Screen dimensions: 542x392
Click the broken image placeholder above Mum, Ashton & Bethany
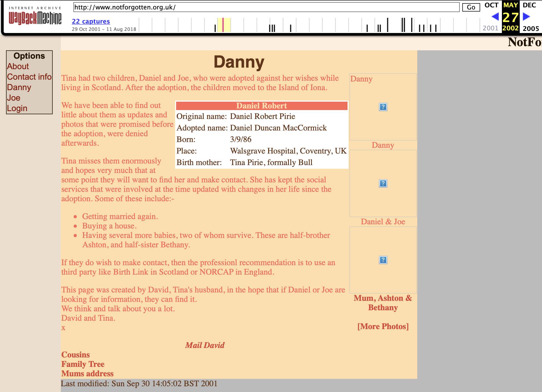tap(383, 260)
